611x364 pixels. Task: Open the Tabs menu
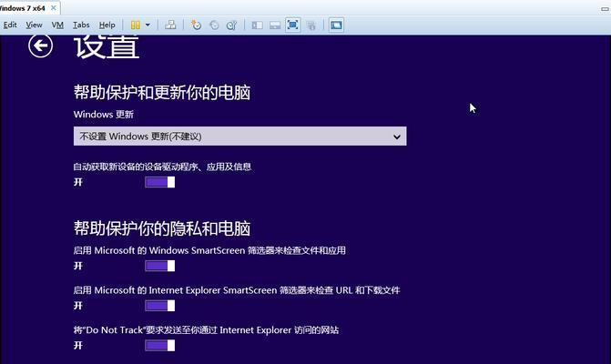click(x=81, y=25)
